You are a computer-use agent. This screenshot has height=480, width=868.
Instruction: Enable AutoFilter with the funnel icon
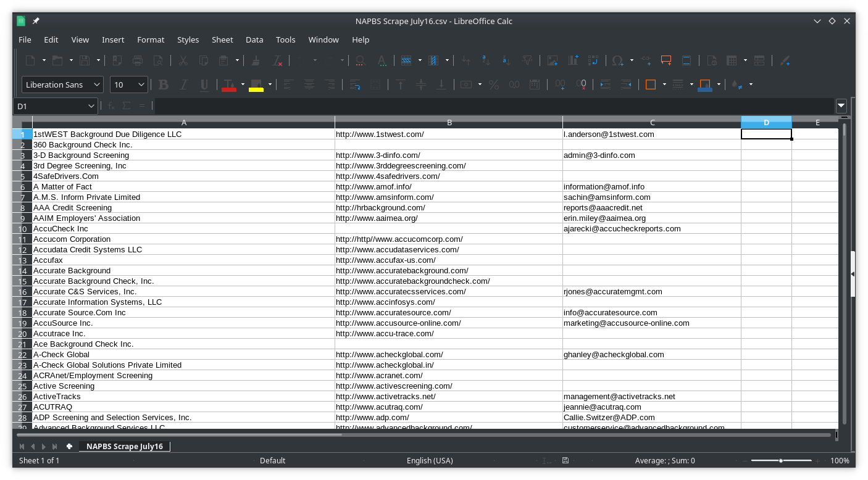pos(527,60)
